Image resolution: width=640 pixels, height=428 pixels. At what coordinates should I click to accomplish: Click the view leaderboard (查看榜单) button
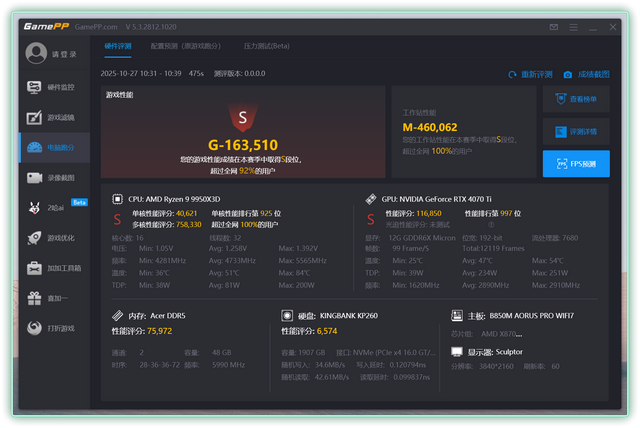[x=576, y=99]
